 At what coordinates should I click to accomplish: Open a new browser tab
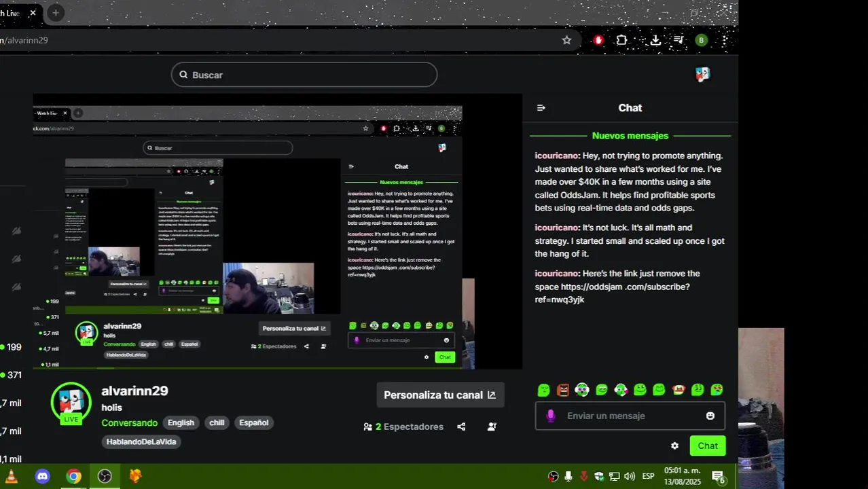click(56, 13)
